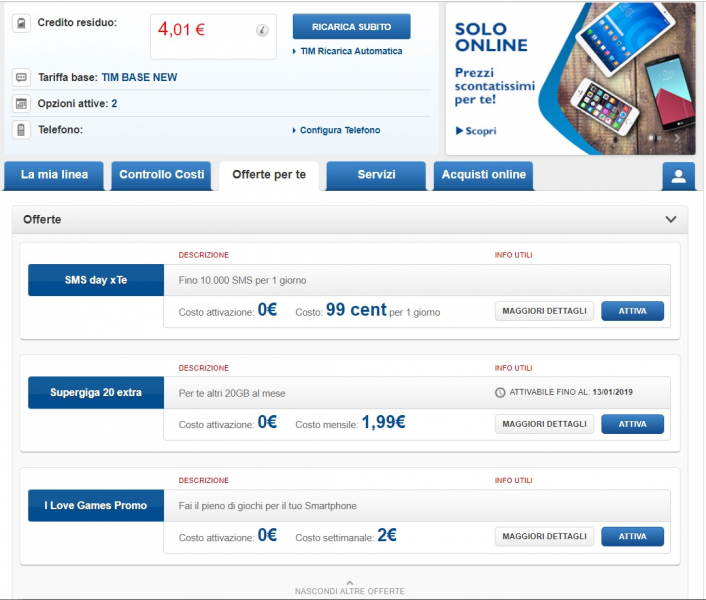Click the SIM icon beside Credito residuo
Viewport: 706px width, 600px height.
(x=21, y=24)
